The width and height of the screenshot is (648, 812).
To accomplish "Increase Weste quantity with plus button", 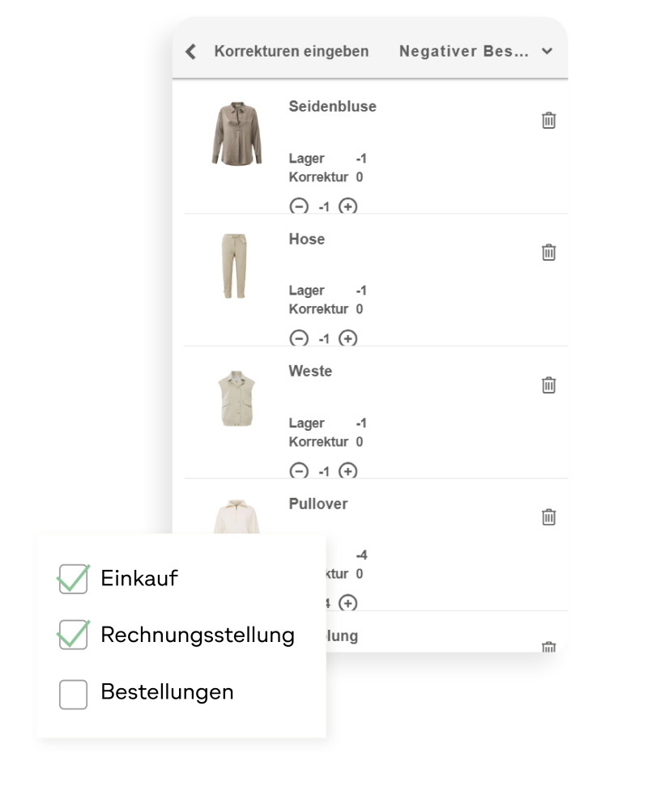I will pyautogui.click(x=347, y=470).
